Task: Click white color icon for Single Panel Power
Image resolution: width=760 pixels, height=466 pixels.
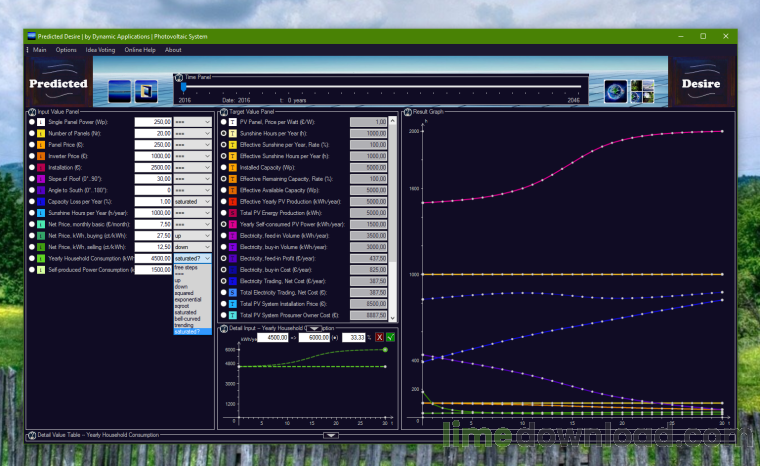Action: tap(41, 122)
